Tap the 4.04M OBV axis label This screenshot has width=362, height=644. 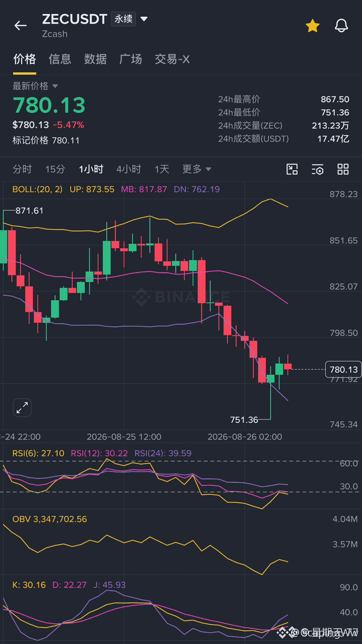click(345, 519)
